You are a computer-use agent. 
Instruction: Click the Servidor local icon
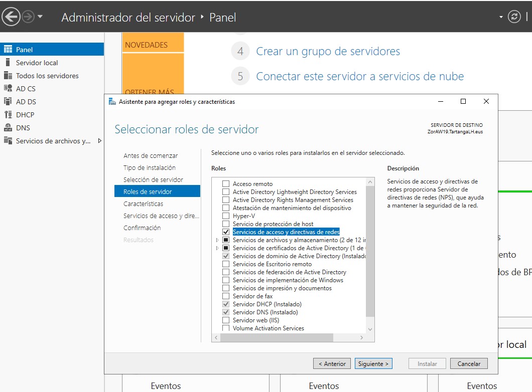[8, 62]
